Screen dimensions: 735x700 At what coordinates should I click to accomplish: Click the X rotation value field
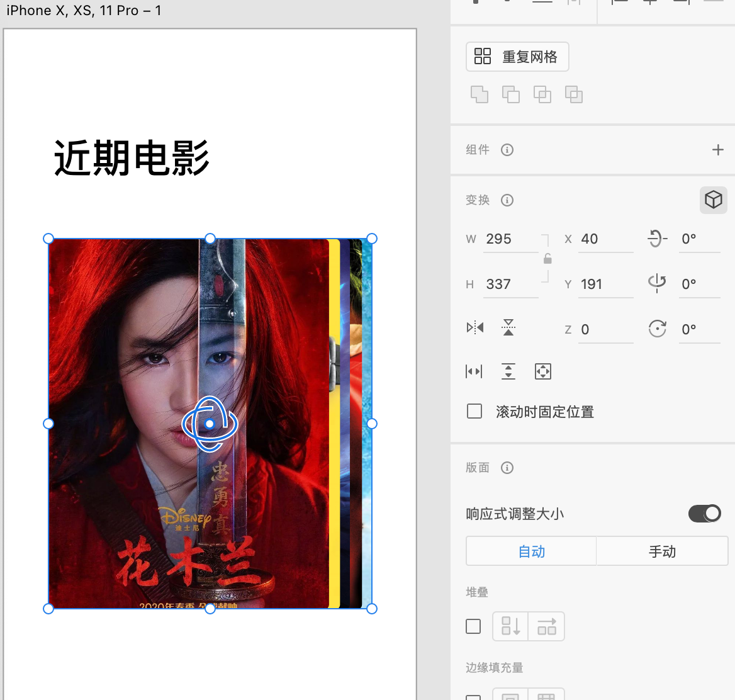[x=699, y=239]
